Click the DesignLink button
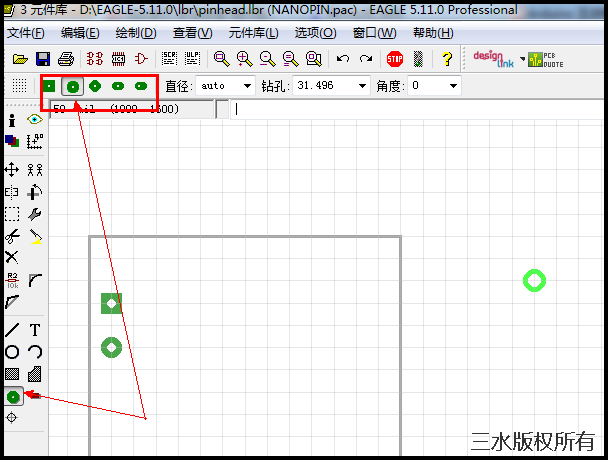Screen dimensions: 608x460 [492, 59]
